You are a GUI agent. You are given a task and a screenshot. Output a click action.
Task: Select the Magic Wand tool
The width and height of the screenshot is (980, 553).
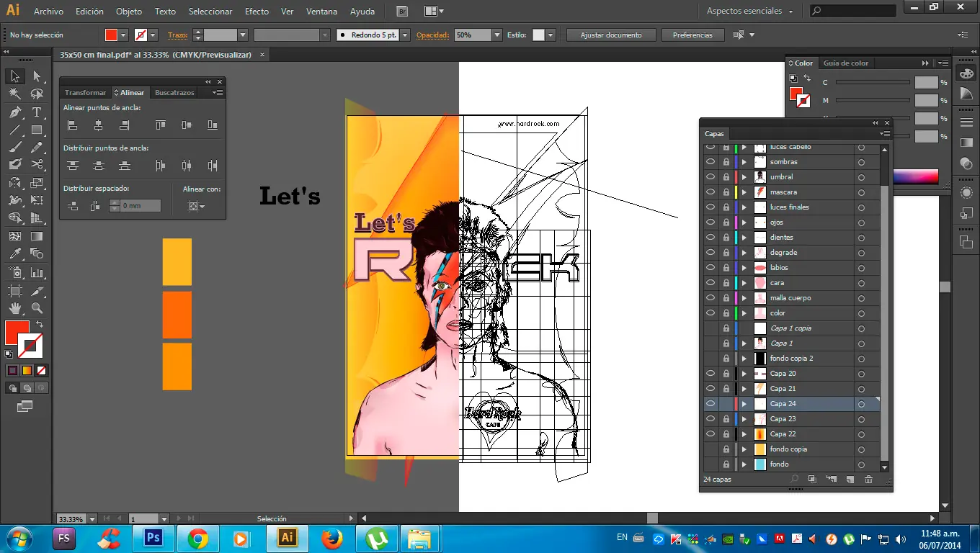pyautogui.click(x=14, y=94)
